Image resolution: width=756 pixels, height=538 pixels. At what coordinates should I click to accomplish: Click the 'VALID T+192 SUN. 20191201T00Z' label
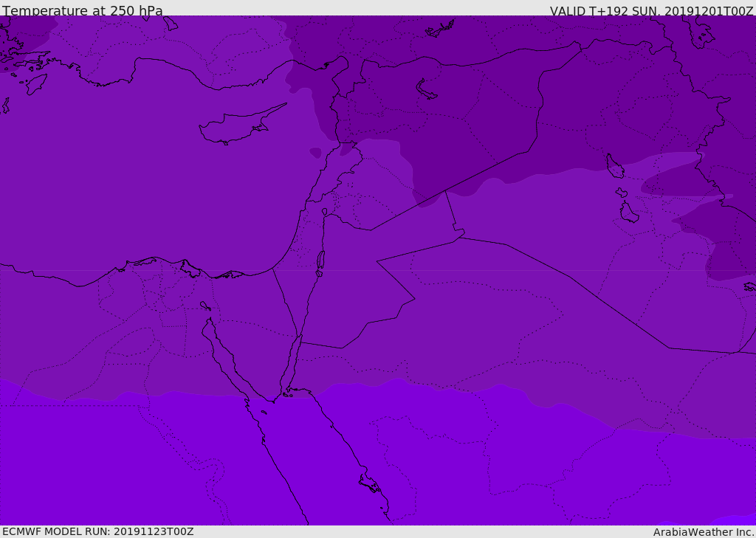[x=651, y=11]
